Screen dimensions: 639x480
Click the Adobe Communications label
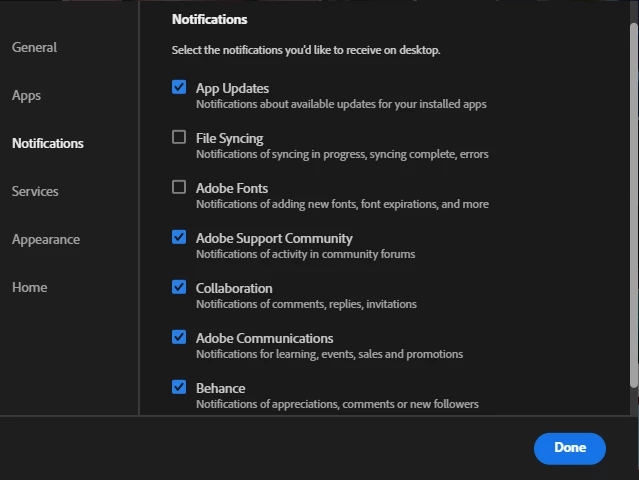(x=264, y=338)
